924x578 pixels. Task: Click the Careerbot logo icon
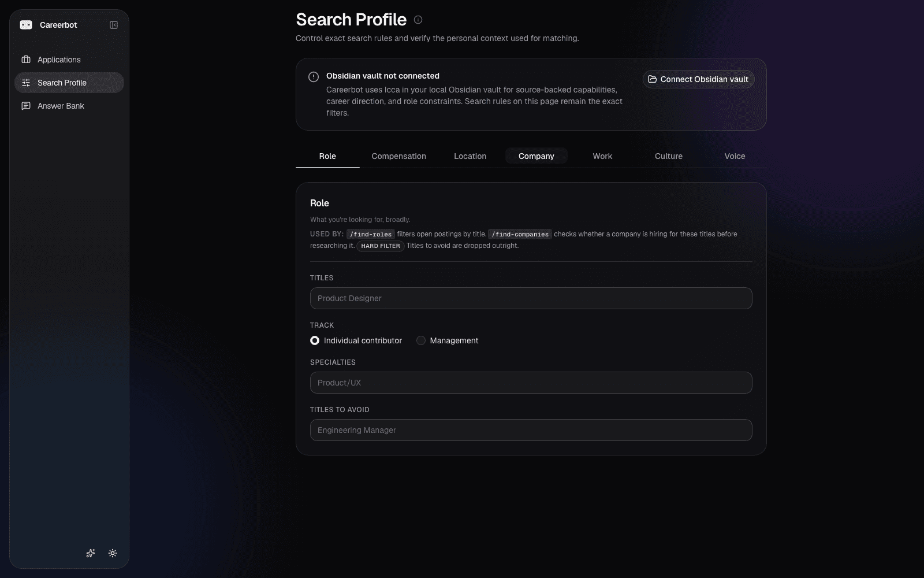[x=26, y=25]
